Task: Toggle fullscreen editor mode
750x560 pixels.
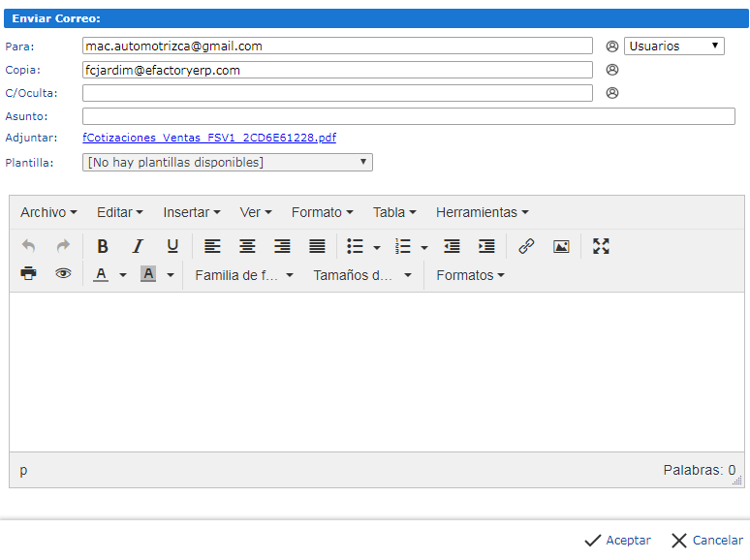Action: click(601, 246)
